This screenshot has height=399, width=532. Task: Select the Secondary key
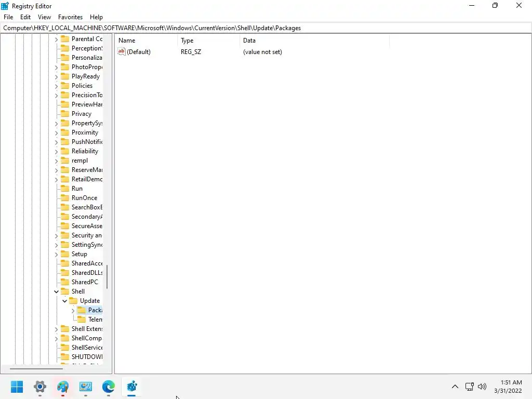pos(87,217)
